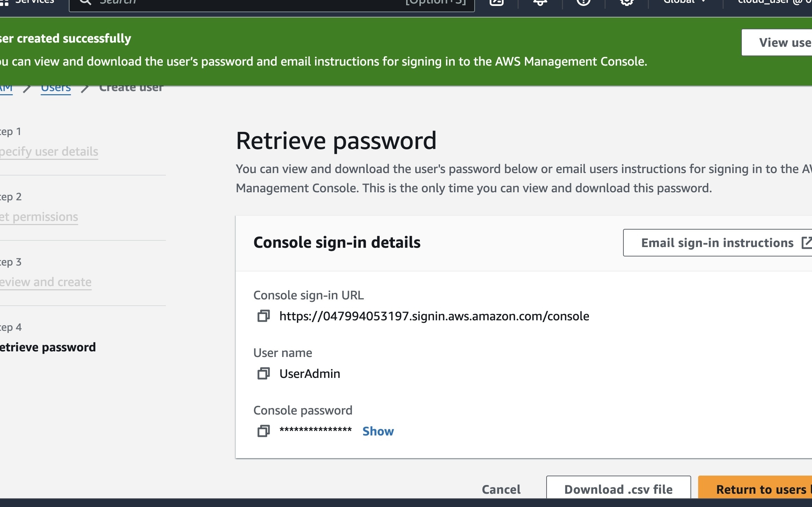Viewport: 812px width, 507px height.
Task: Open the Set permissions step link
Action: 39,217
